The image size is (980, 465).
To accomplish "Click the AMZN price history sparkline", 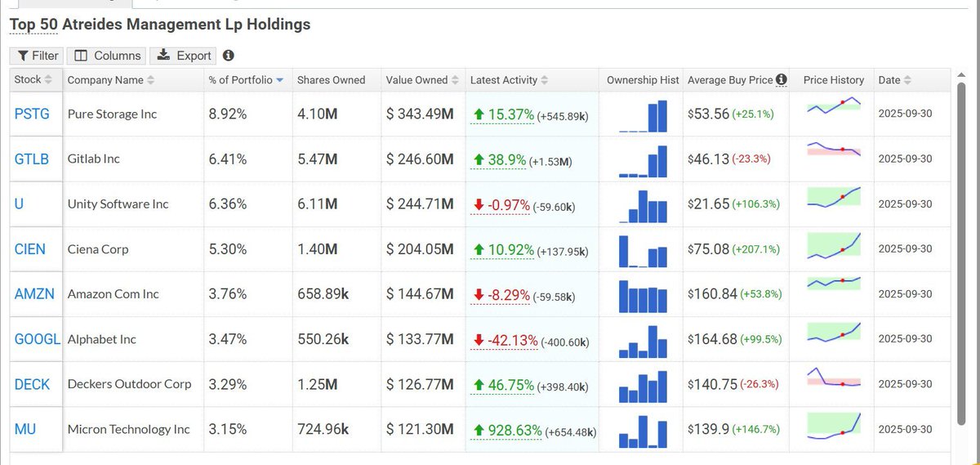I will [x=834, y=283].
